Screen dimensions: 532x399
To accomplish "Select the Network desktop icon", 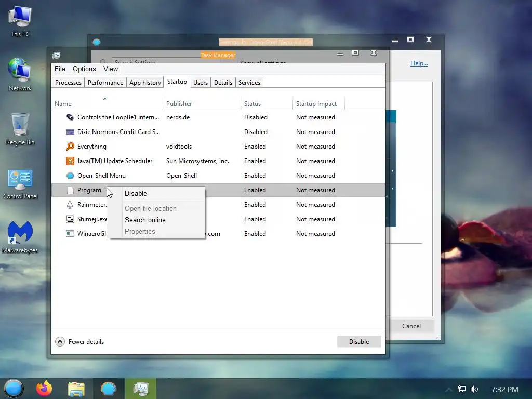I will pyautogui.click(x=20, y=75).
